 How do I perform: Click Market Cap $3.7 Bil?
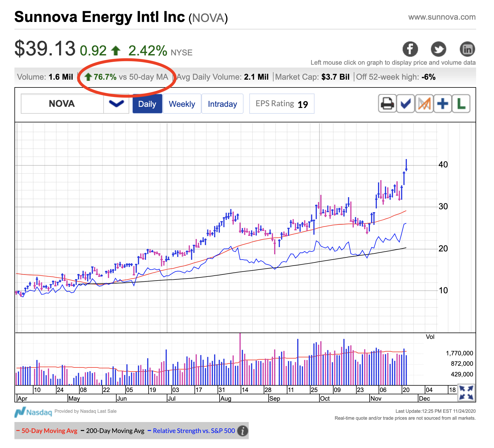(312, 77)
